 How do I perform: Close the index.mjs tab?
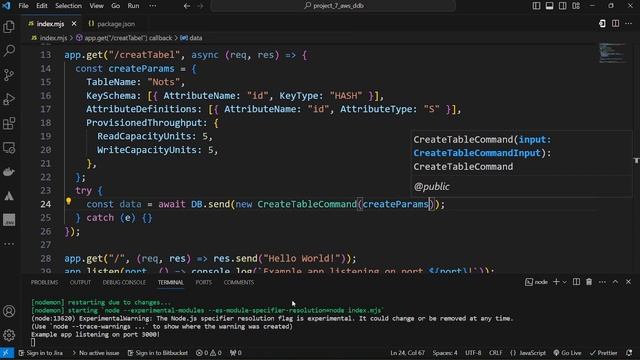click(x=74, y=24)
